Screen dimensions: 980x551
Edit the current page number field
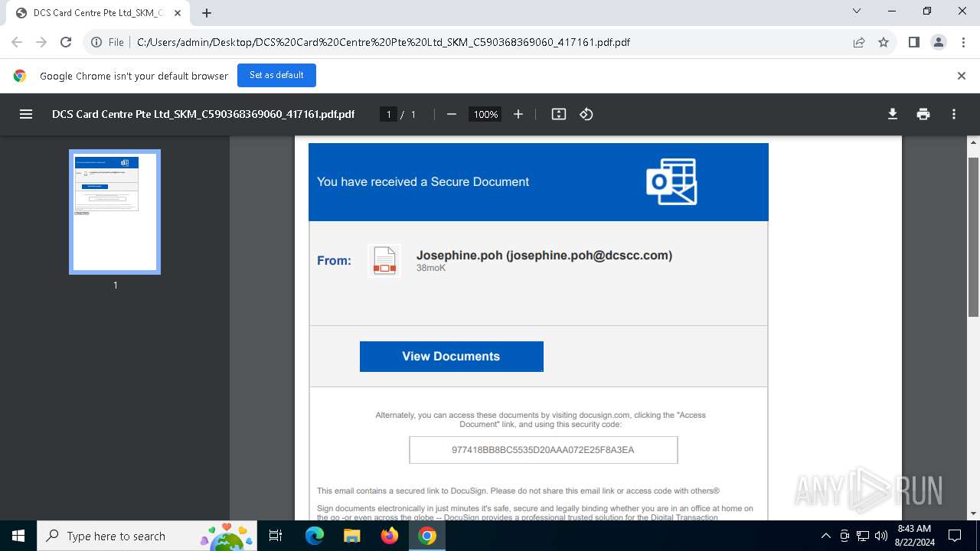point(388,114)
